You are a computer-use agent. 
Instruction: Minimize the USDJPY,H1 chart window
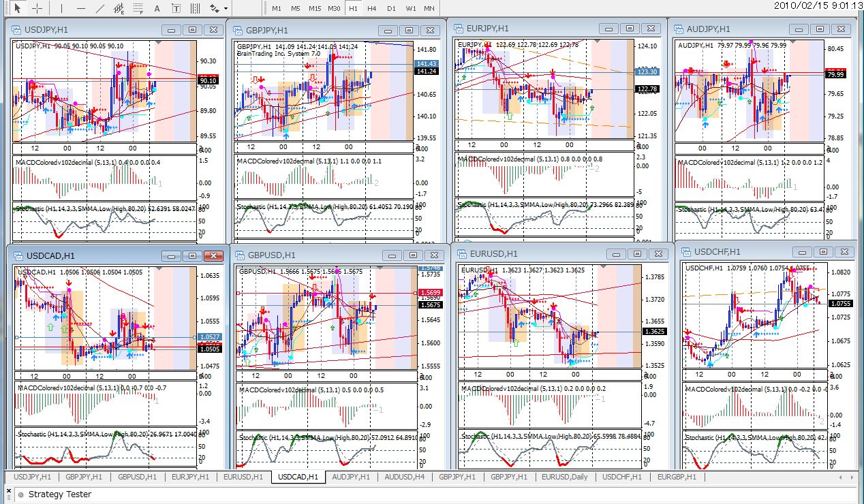pos(171,30)
